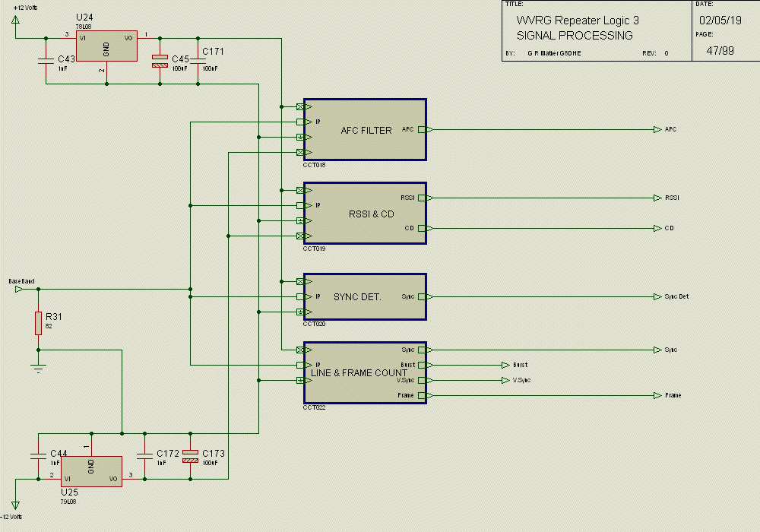Click the RSSI output terminal at right
760x532 pixels.
(657, 198)
